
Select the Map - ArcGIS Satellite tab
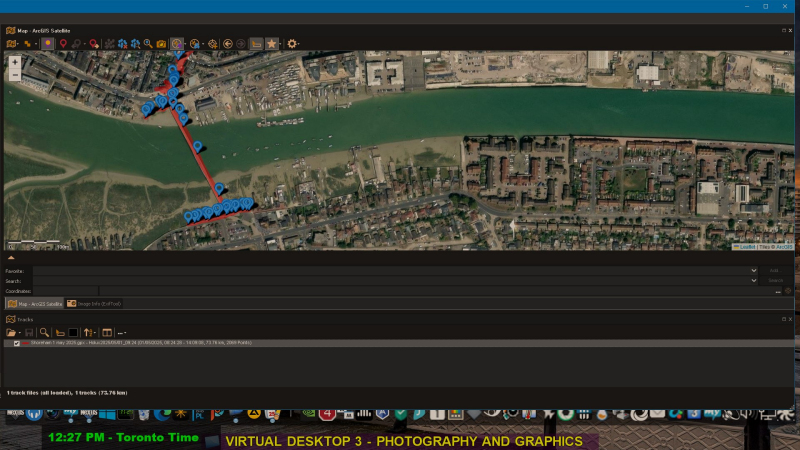[35, 303]
